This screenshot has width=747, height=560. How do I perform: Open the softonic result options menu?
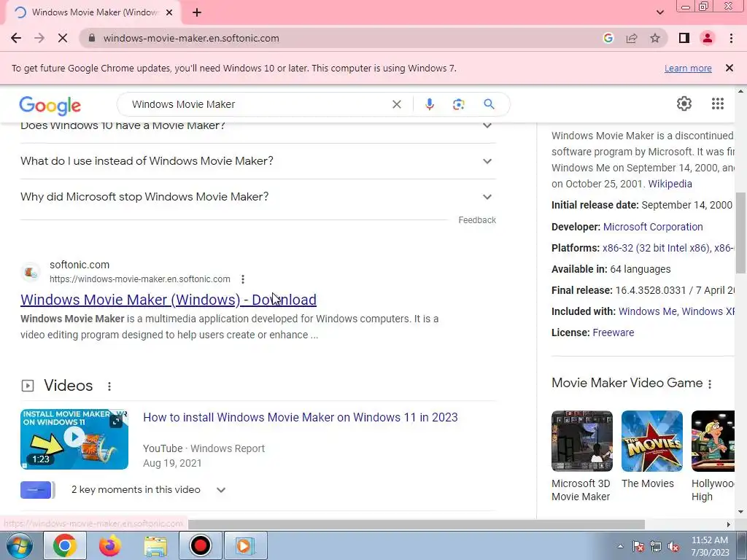(x=242, y=279)
